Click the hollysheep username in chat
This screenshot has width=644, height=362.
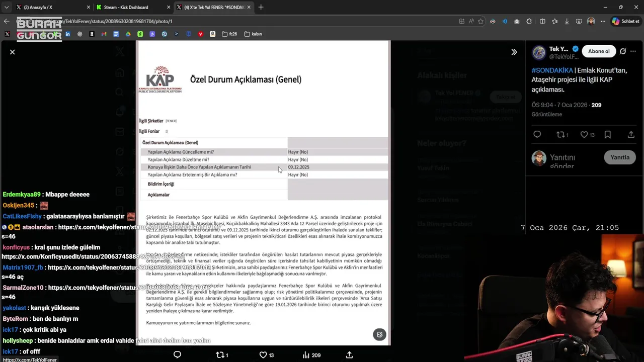click(x=18, y=341)
